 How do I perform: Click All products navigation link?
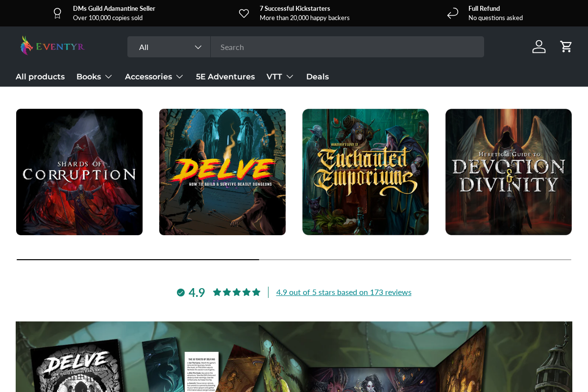40,76
